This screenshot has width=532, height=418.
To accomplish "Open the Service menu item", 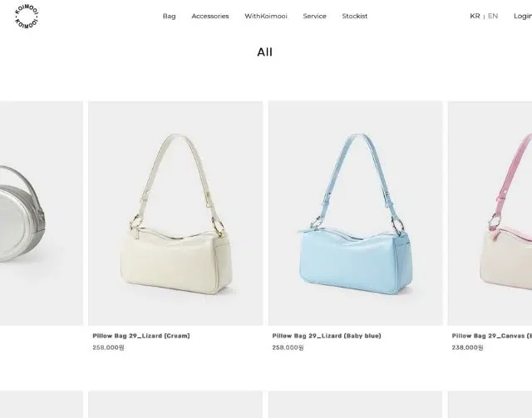I will 314,16.
